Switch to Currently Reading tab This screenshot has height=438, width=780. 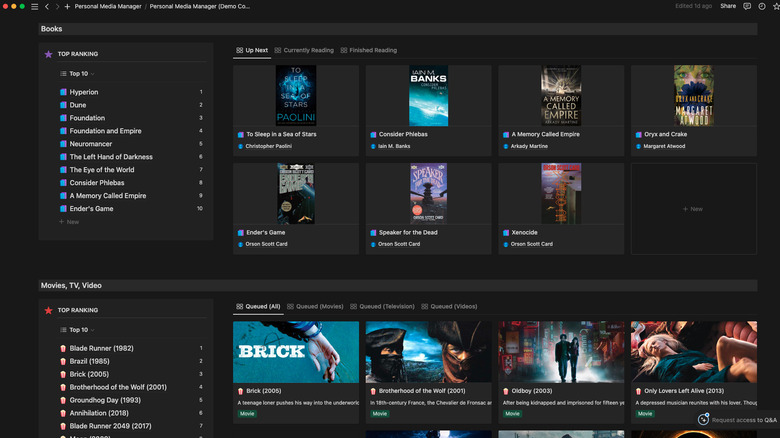(304, 50)
